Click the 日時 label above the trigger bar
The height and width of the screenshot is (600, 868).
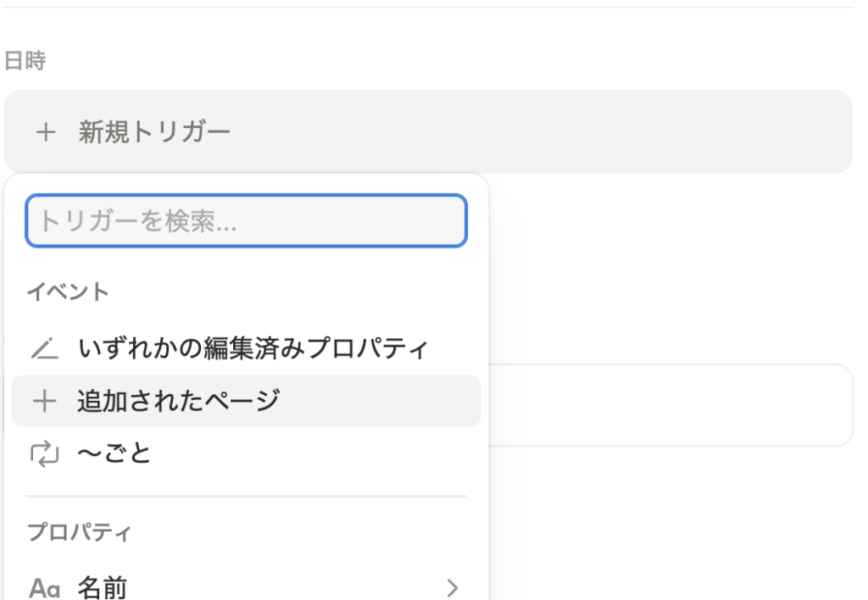(x=25, y=61)
